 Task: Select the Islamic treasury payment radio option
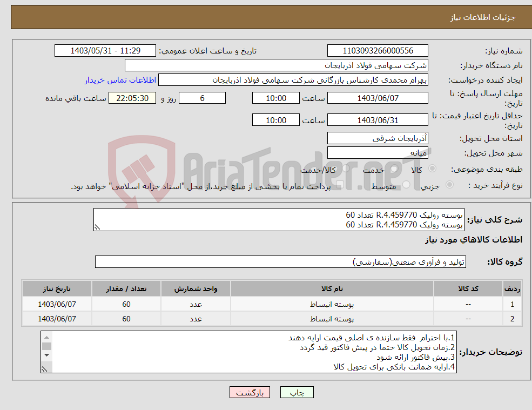click(x=340, y=185)
